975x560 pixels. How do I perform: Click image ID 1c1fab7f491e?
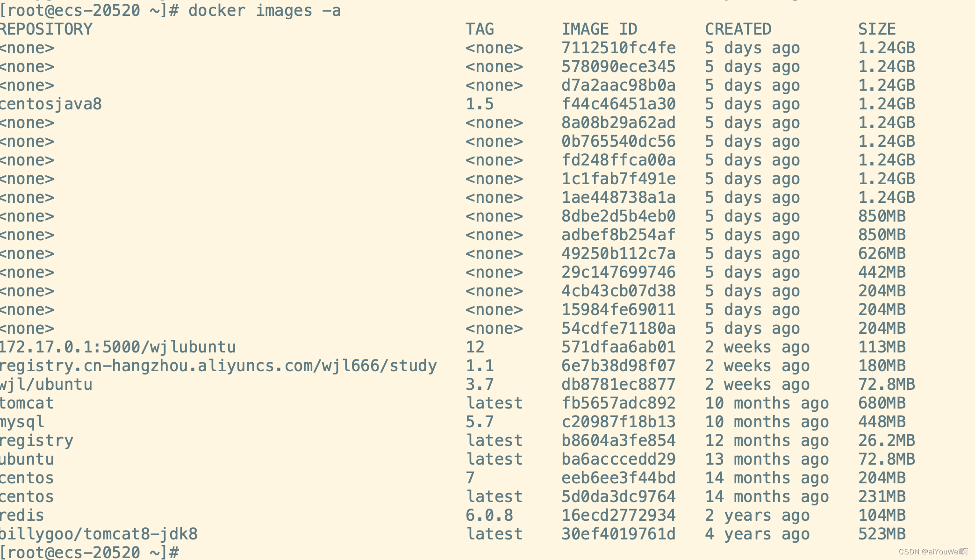618,179
